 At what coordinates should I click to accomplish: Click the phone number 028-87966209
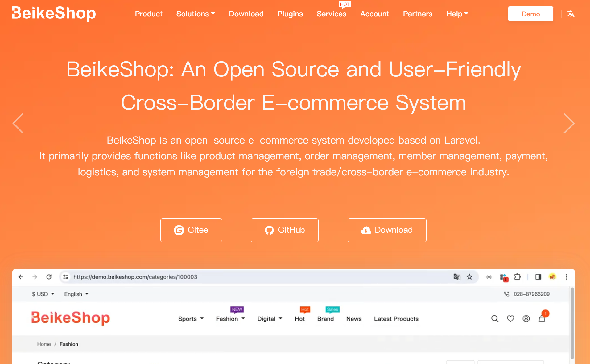pyautogui.click(x=531, y=294)
